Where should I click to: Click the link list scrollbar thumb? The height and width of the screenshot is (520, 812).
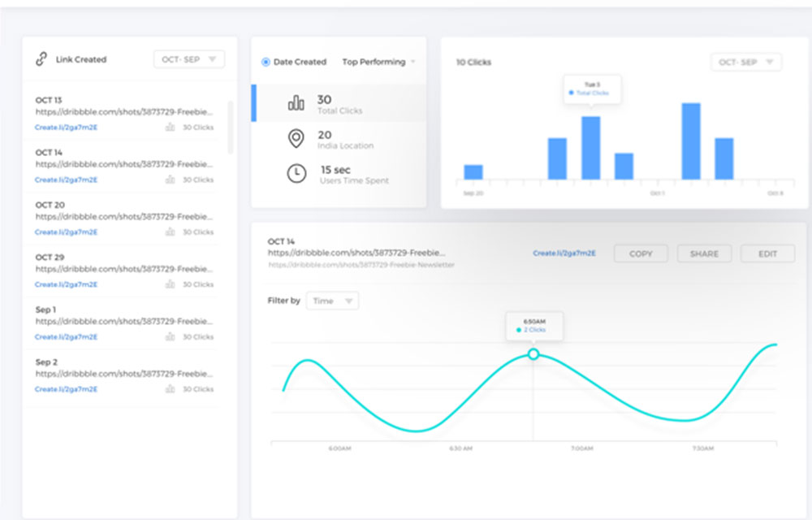[231, 128]
